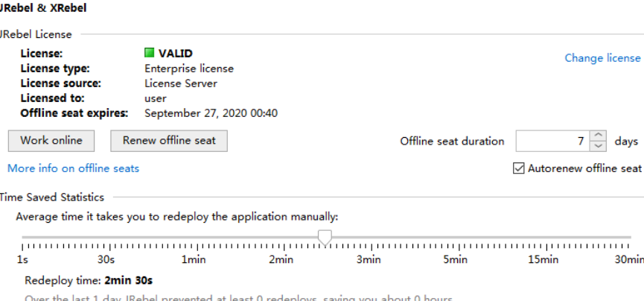Open the Change license link

(602, 58)
